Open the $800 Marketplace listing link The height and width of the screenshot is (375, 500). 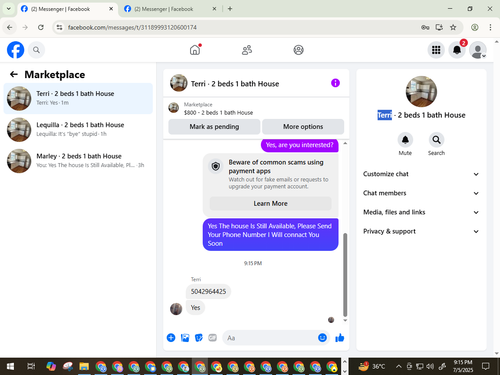218,113
